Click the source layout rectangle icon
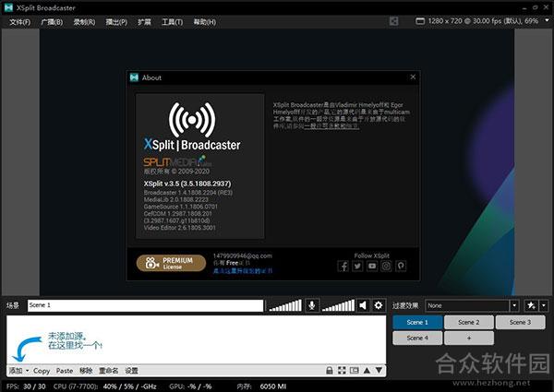Image resolution: width=554 pixels, height=392 pixels. (x=354, y=370)
